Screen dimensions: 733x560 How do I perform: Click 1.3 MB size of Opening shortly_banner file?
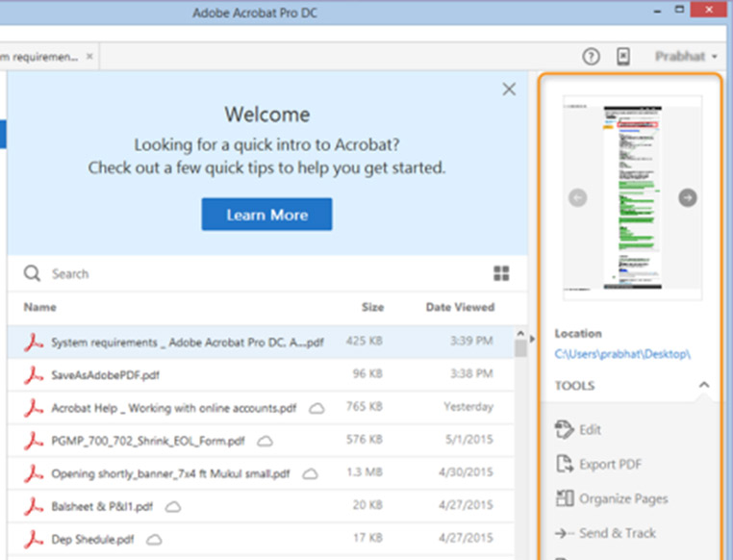click(x=365, y=472)
